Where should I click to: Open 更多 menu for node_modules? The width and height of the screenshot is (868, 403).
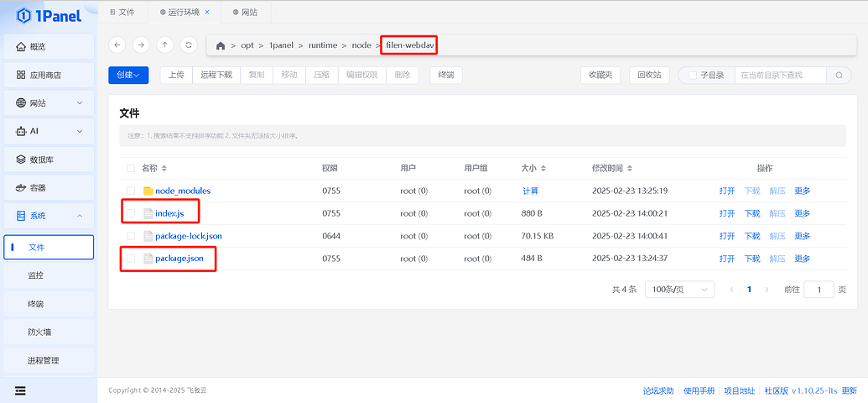click(802, 191)
